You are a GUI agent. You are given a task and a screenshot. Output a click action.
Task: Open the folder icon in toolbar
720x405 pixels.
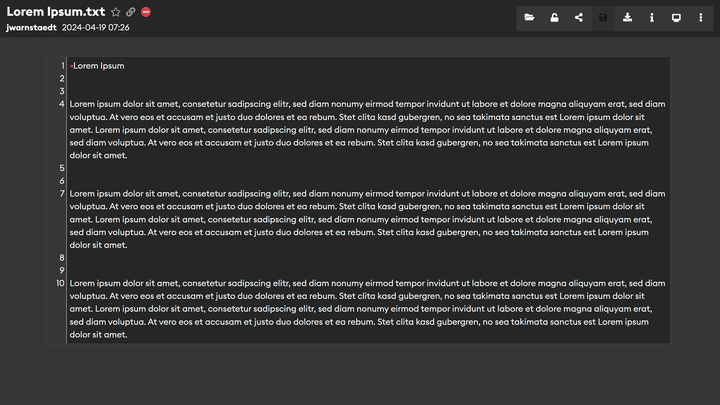point(529,17)
